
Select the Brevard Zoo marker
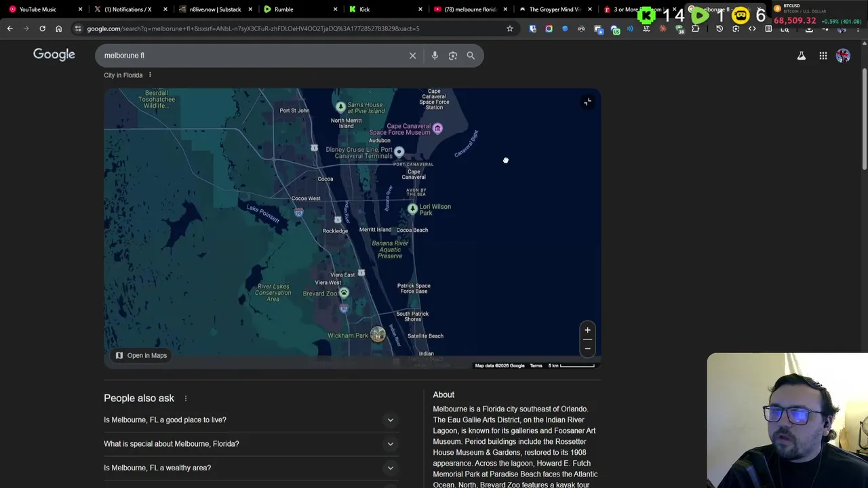click(344, 293)
